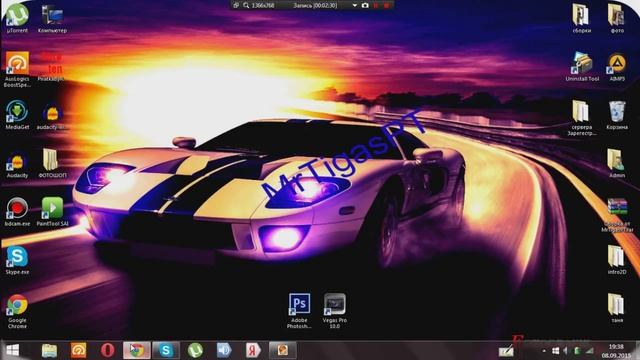Open µTorrent from the taskbar
640x360 pixels.
point(195,350)
